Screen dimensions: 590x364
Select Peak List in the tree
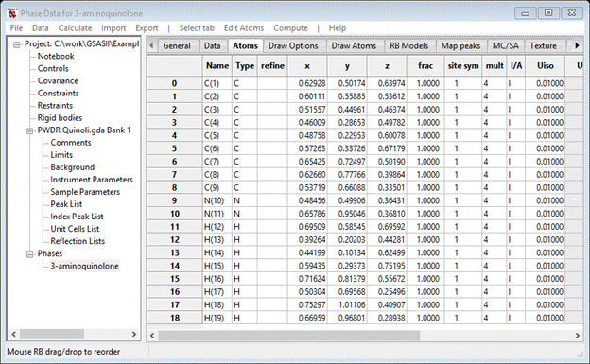pos(66,204)
